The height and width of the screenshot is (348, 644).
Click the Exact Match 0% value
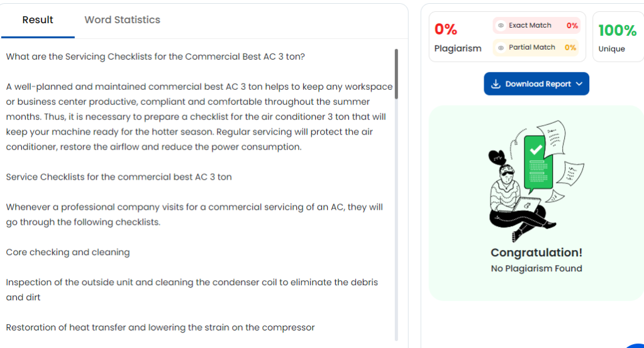[x=572, y=26]
